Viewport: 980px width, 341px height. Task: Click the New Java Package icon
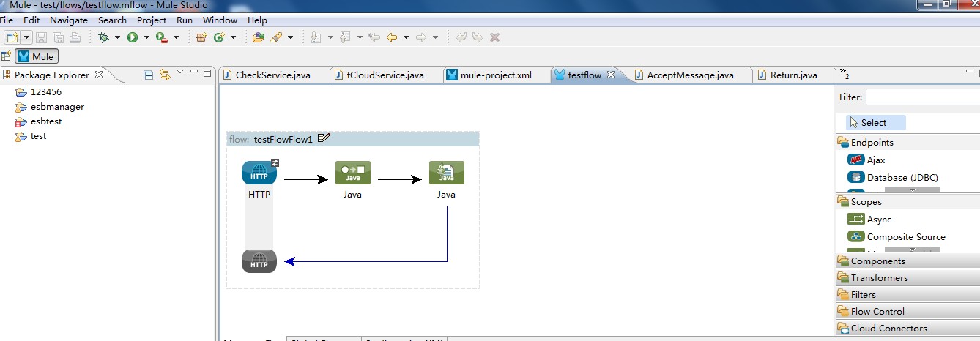click(201, 37)
